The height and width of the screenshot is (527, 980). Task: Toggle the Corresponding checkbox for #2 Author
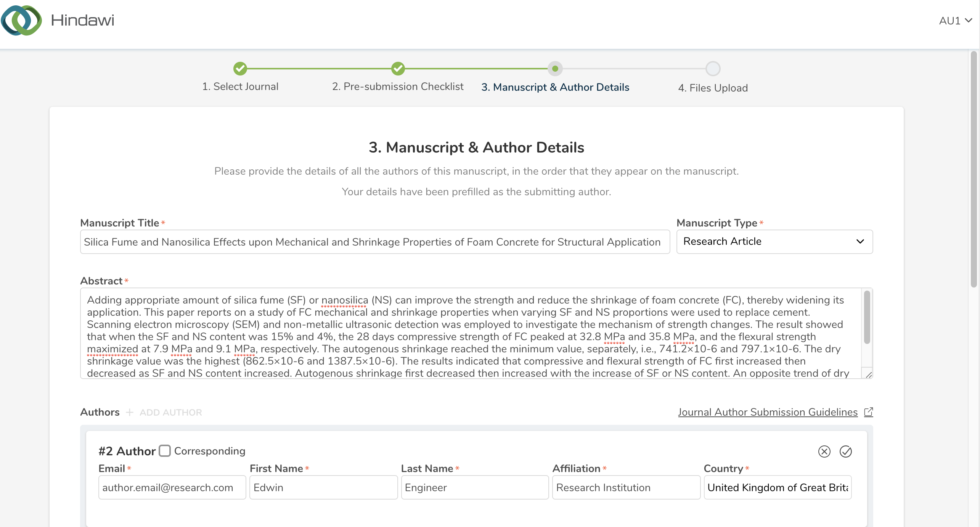(165, 451)
